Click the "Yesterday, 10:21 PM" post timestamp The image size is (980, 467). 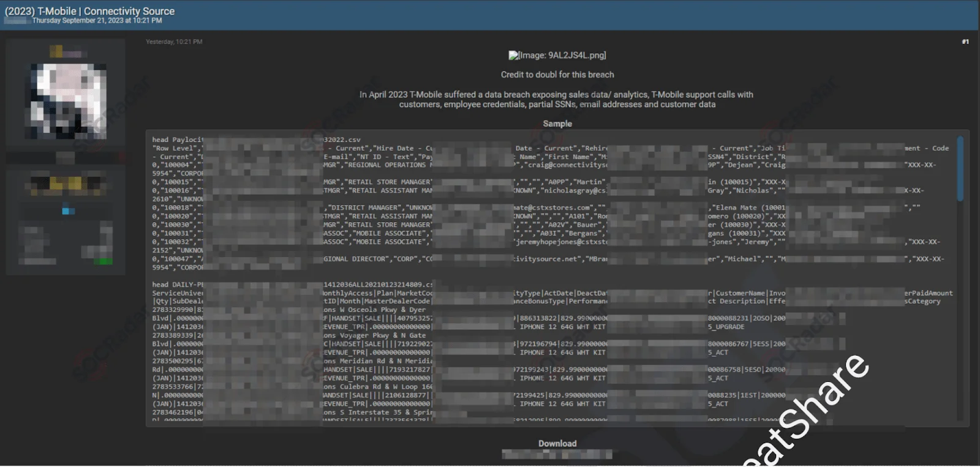[174, 42]
